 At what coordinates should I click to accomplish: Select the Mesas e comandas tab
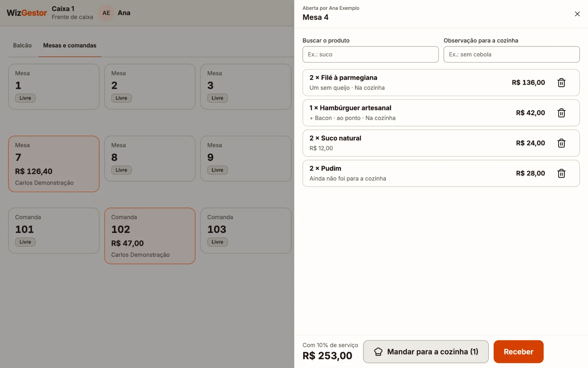[70, 46]
